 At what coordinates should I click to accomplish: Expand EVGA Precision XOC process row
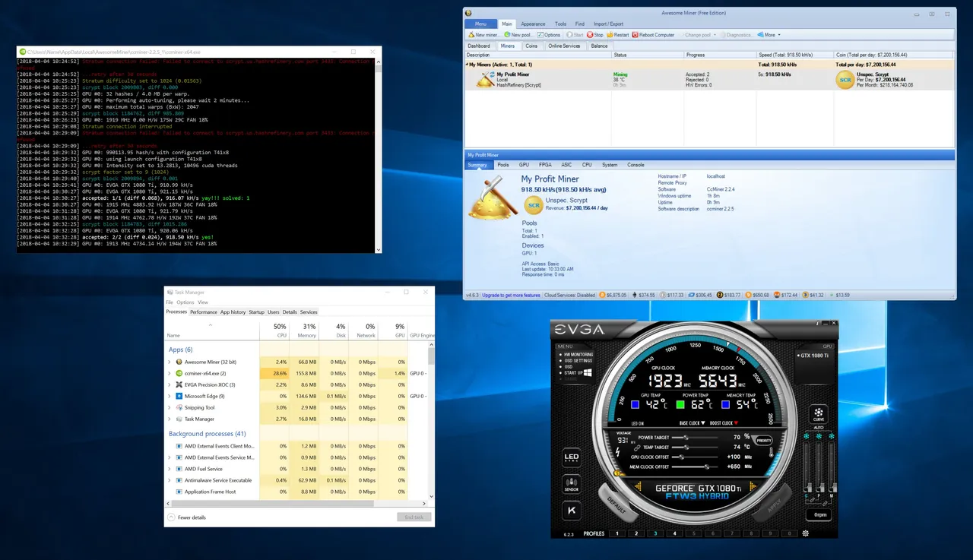pyautogui.click(x=170, y=384)
